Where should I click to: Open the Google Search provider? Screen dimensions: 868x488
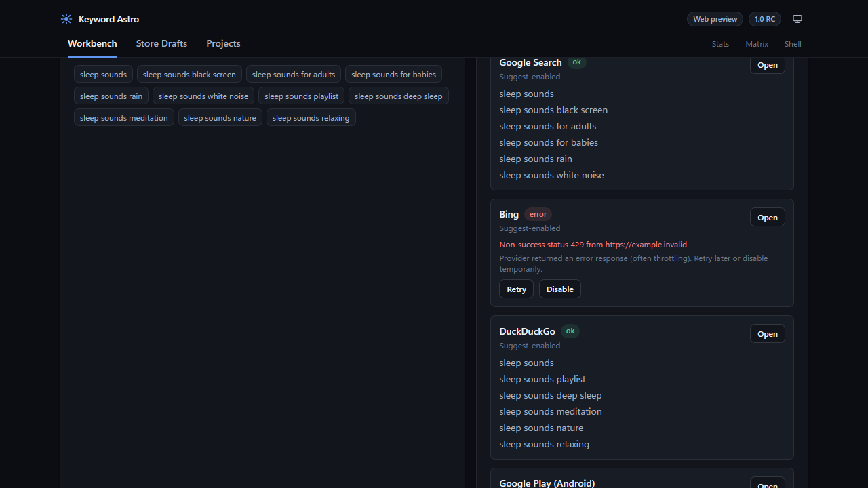pyautogui.click(x=768, y=65)
